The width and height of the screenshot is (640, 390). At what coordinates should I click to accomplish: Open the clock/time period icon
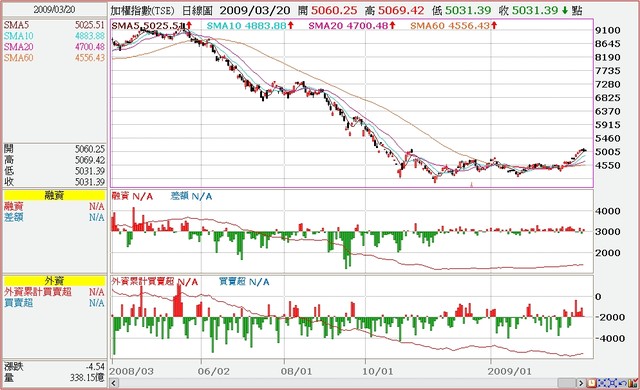pyautogui.click(x=591, y=383)
